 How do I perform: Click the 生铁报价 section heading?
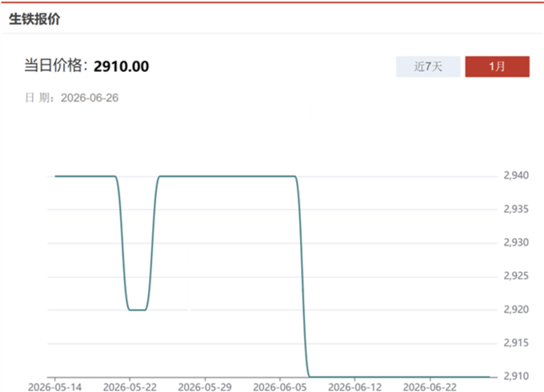pos(34,19)
